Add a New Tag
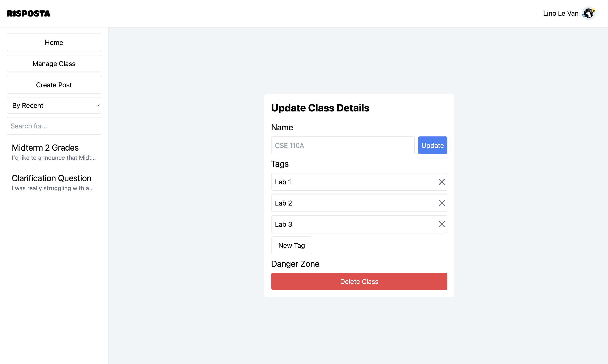608x364 pixels. 291,245
